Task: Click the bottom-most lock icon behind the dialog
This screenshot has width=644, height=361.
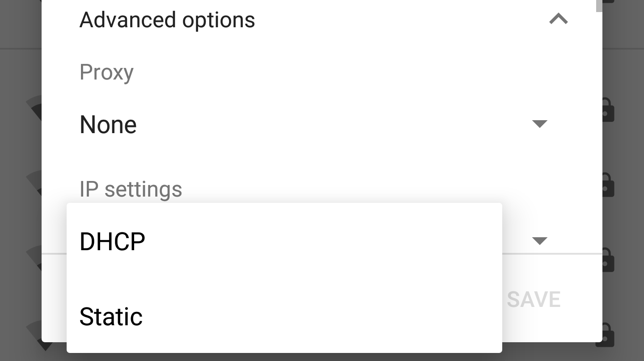Action: pos(608,335)
